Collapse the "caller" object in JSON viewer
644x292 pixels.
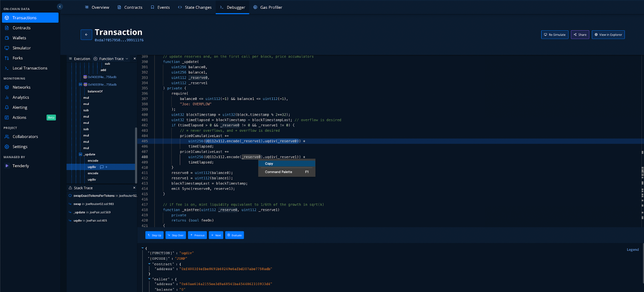150,279
